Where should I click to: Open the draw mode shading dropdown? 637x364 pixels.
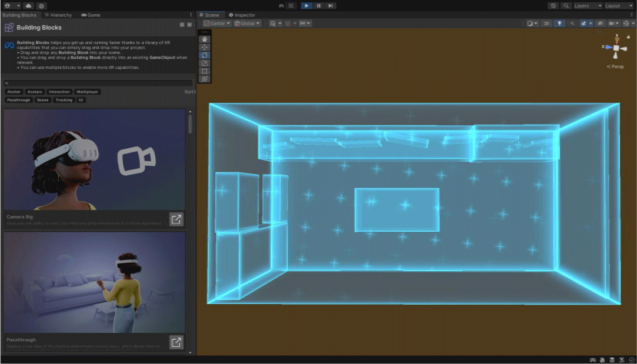click(532, 24)
